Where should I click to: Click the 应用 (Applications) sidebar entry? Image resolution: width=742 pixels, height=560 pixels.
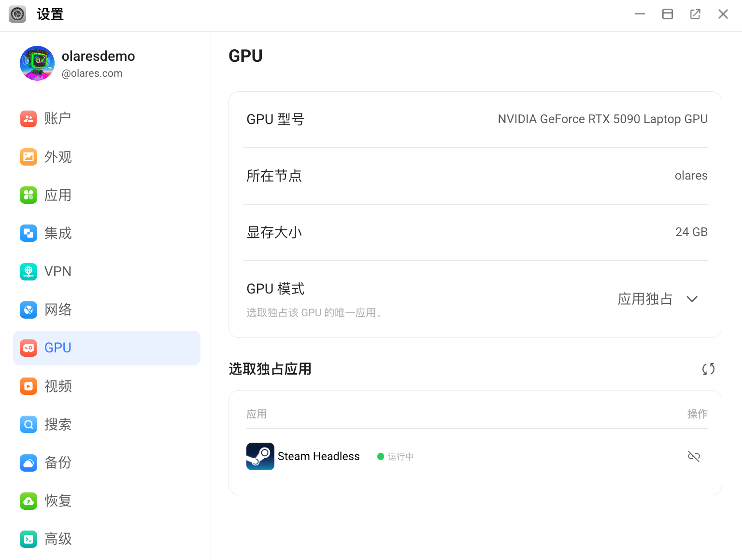[57, 195]
